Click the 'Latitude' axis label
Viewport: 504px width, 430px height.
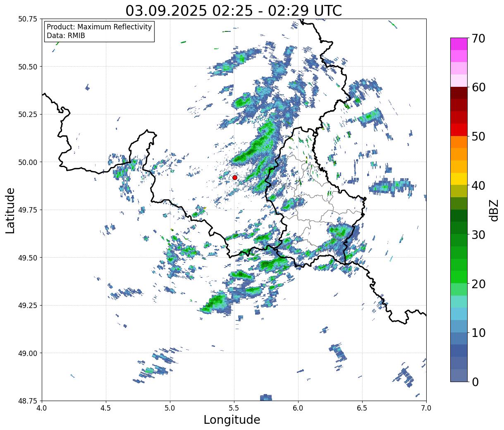tap(10, 210)
